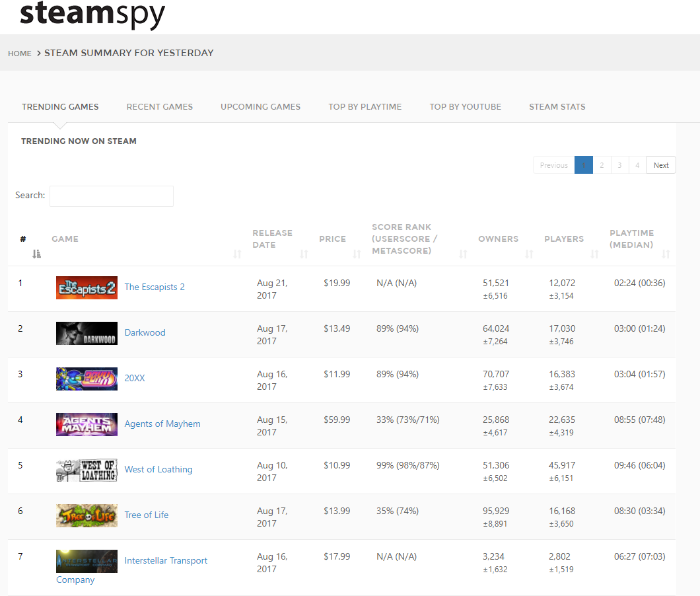
Task: Select the 02:24 (00:36) playtime cell
Action: [640, 283]
